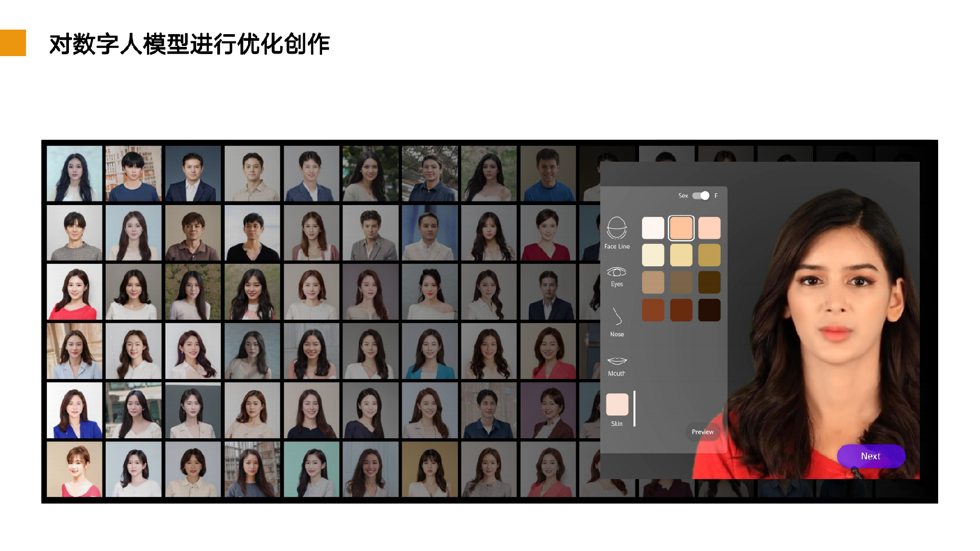Select the rust orange-brown swatch

(653, 310)
